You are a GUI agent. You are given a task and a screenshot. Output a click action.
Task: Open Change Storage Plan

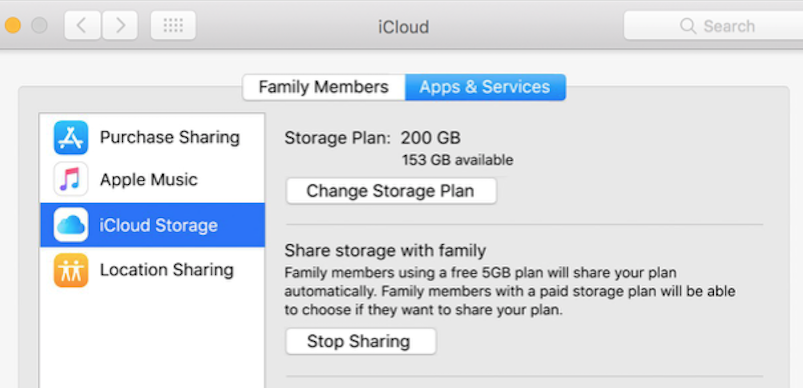point(391,191)
